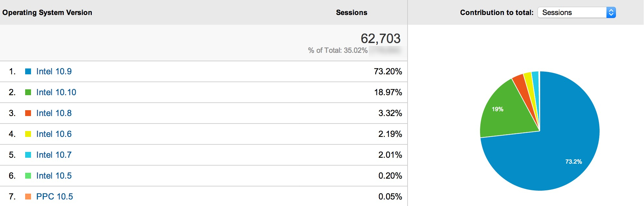Image resolution: width=644 pixels, height=206 pixels.
Task: Open the PPC 10.5 link
Action: tap(55, 197)
